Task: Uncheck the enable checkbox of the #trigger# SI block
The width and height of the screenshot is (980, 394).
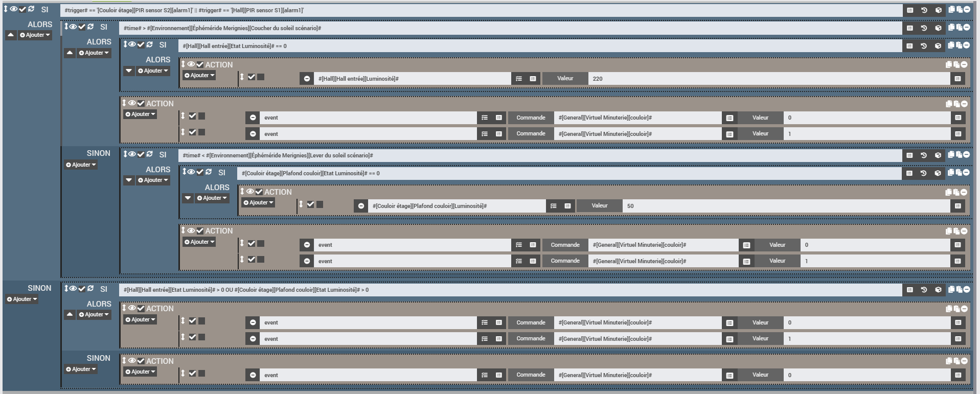Action: 22,9
